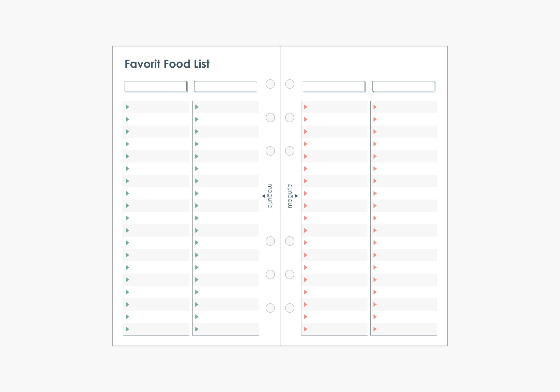Screen dimensions: 560x392
Task: Click the meguri text on the right page
Action: (x=290, y=196)
